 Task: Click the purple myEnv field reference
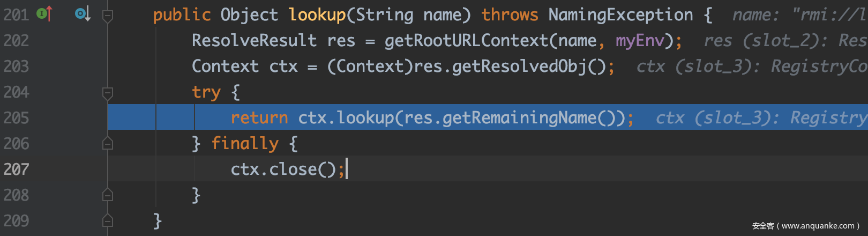tap(640, 40)
